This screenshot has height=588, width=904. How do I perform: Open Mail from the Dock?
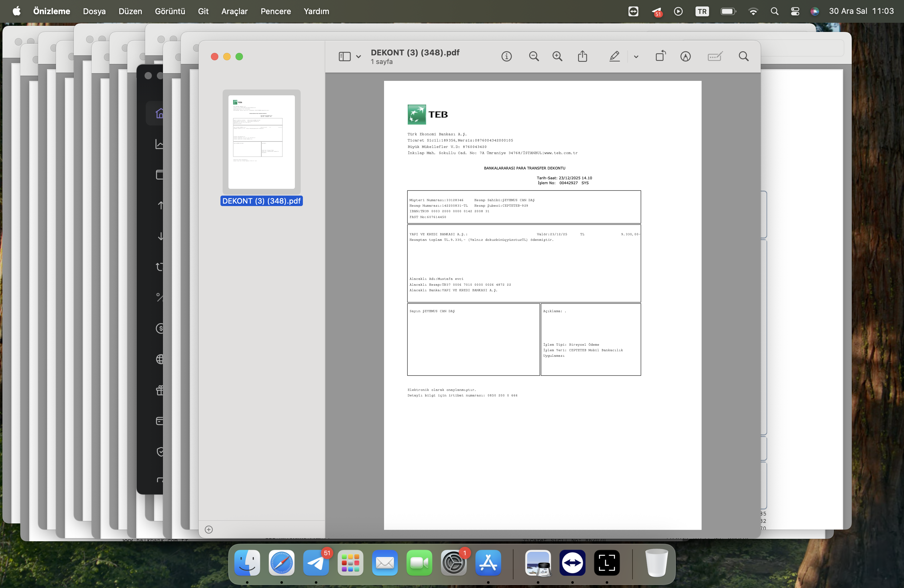385,562
